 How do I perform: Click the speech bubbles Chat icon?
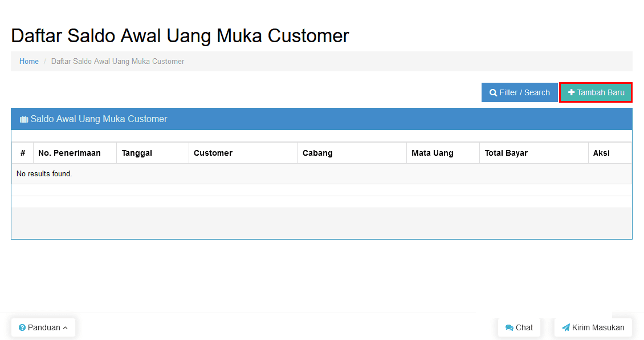point(509,328)
